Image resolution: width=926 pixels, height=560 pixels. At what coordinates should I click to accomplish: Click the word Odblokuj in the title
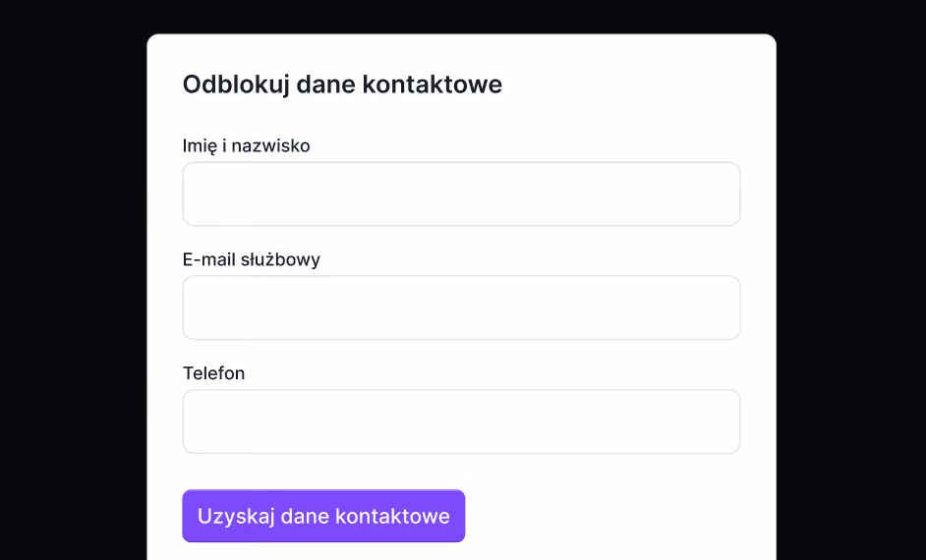(236, 84)
